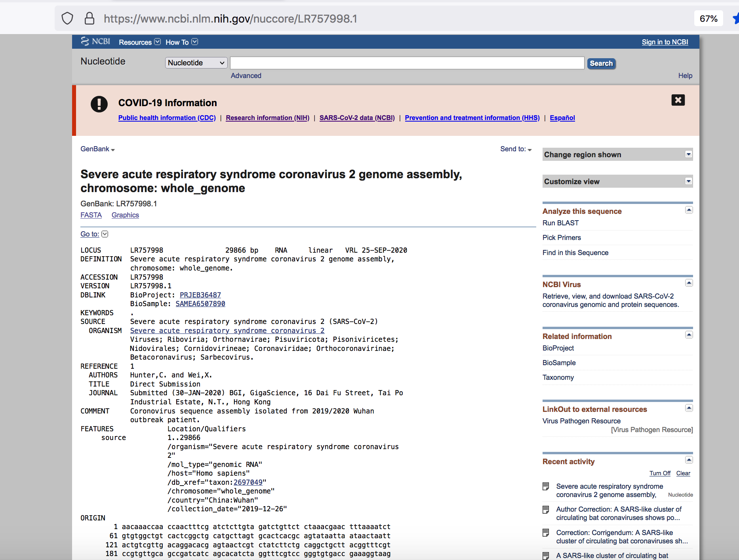739x560 pixels.
Task: Collapse LinkOut to external resources section
Action: 689,408
